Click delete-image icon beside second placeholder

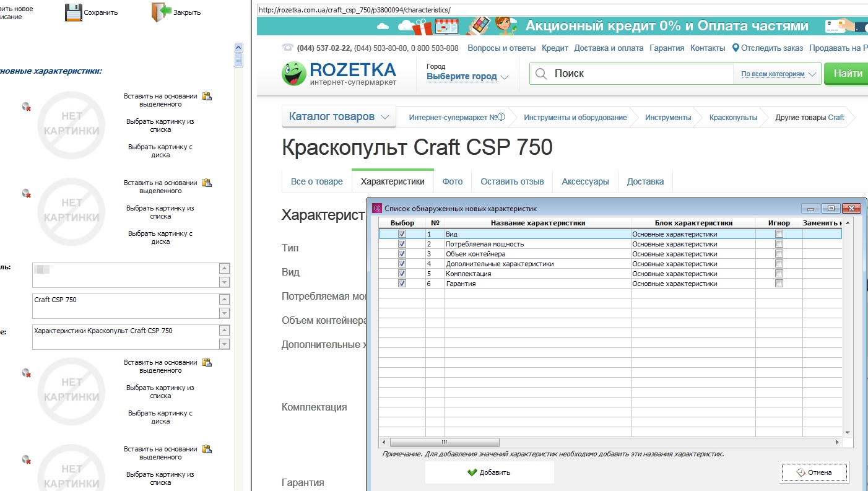[27, 194]
